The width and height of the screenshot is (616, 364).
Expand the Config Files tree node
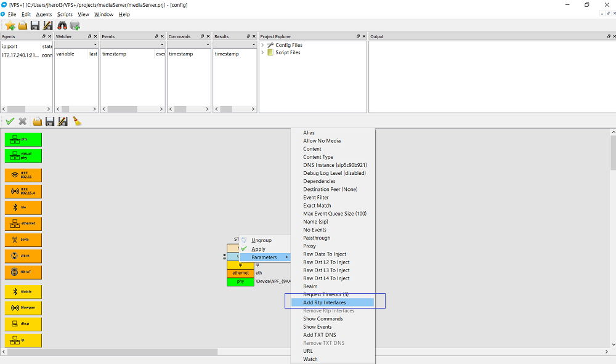click(262, 45)
